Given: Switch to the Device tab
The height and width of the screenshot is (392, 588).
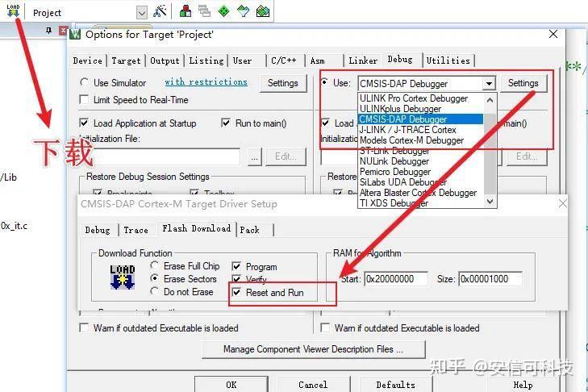Looking at the screenshot, I should 88,60.
